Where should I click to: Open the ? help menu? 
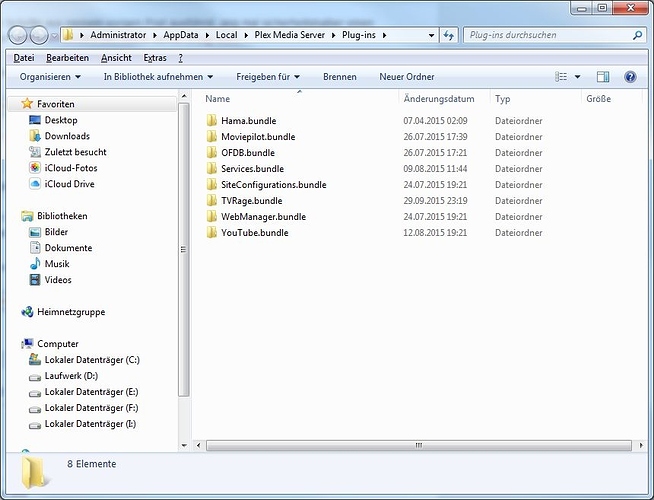click(x=181, y=58)
